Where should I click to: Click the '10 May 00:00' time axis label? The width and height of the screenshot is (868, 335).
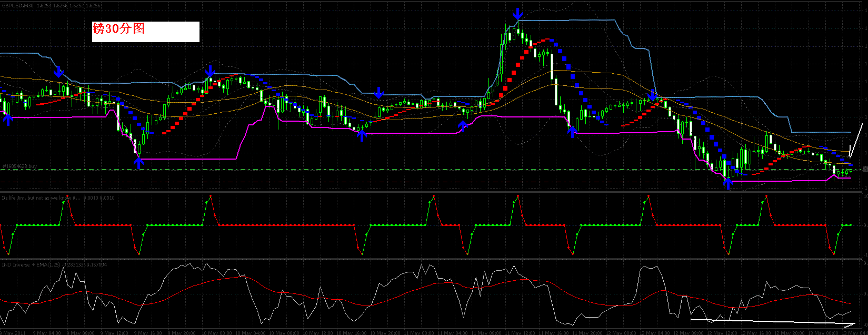pos(217,332)
